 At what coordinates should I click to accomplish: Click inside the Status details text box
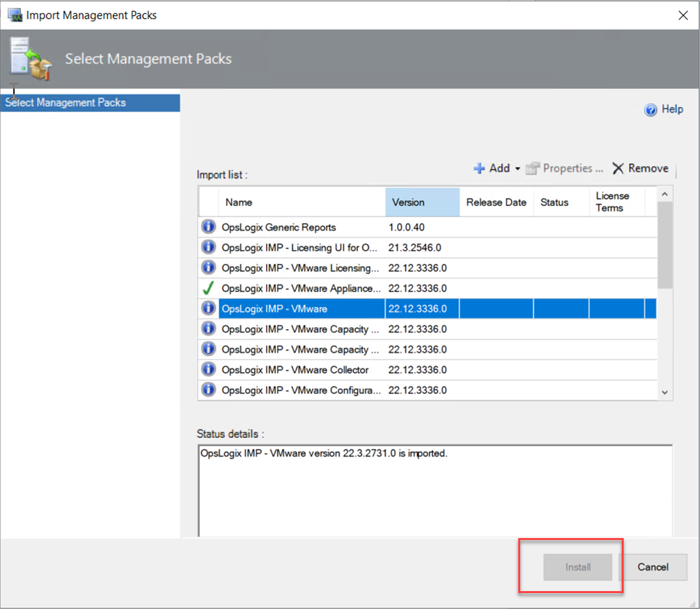click(x=435, y=491)
